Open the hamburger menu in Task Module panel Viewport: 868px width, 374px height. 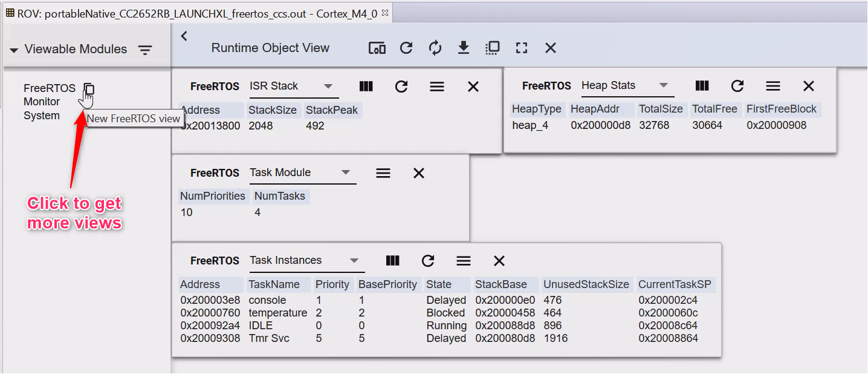pyautogui.click(x=383, y=173)
